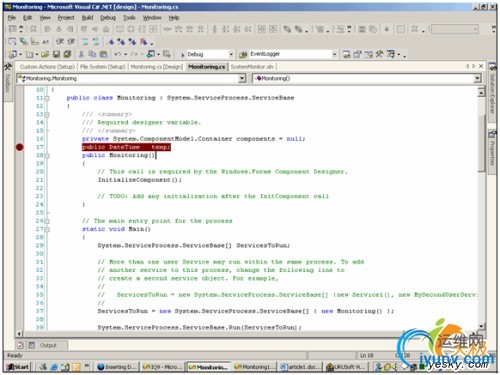Expand the New Project icon dropdown arrow
500x375 pixels.
(21, 54)
